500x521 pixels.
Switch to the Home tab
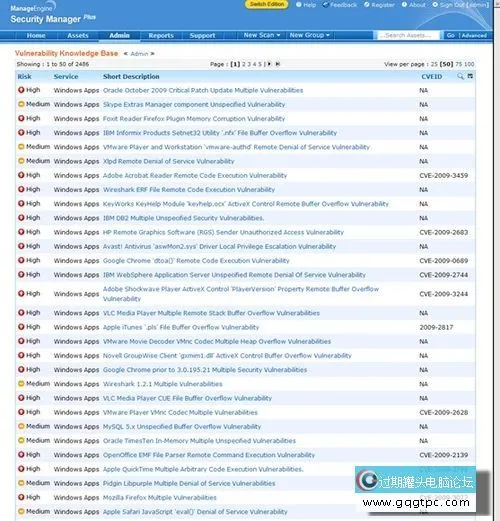click(x=36, y=35)
